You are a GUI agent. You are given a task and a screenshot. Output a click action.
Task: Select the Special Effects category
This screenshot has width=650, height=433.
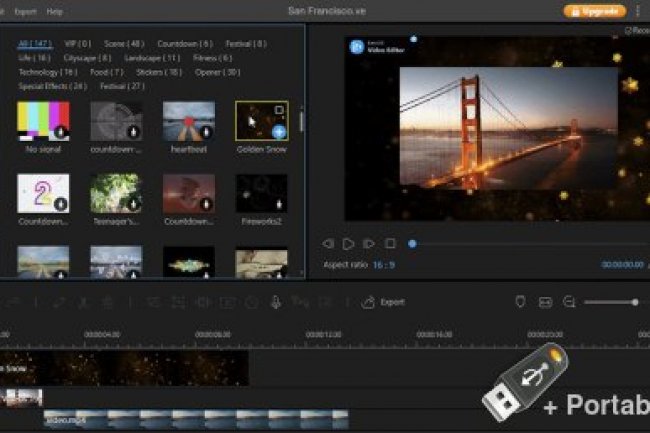(x=52, y=86)
